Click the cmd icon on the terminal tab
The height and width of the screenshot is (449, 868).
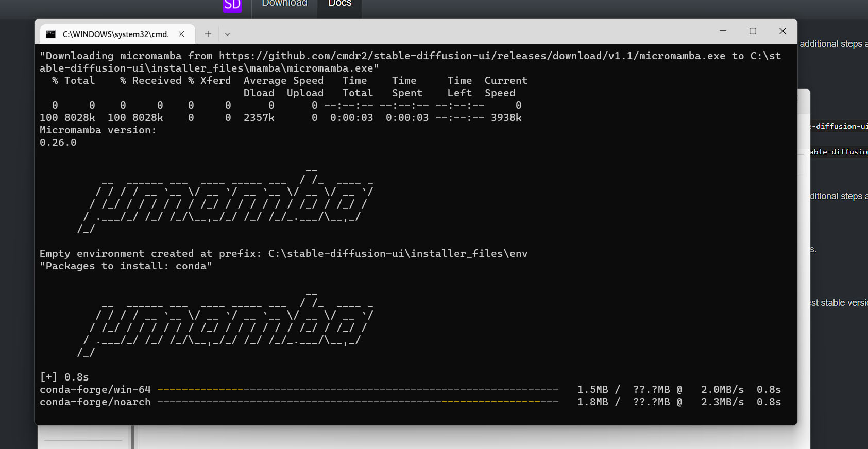(x=51, y=34)
